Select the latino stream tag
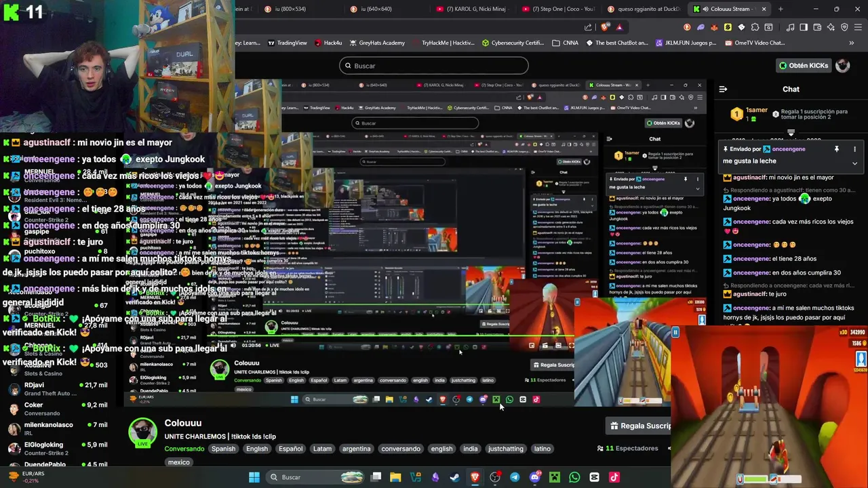The height and width of the screenshot is (488, 868). (542, 449)
